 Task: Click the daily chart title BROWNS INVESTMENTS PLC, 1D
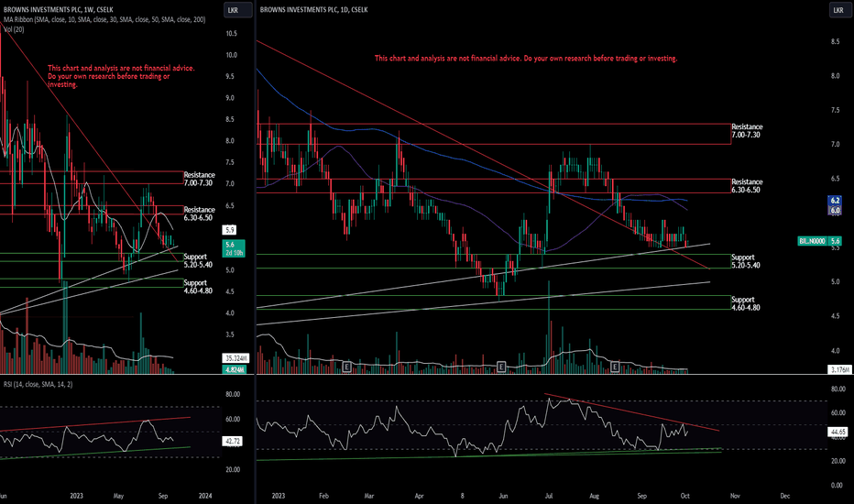[313, 10]
